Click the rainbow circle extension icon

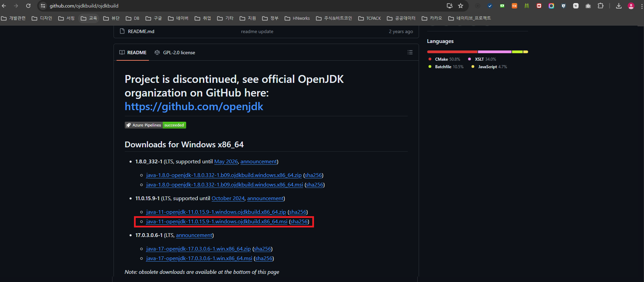(551, 6)
